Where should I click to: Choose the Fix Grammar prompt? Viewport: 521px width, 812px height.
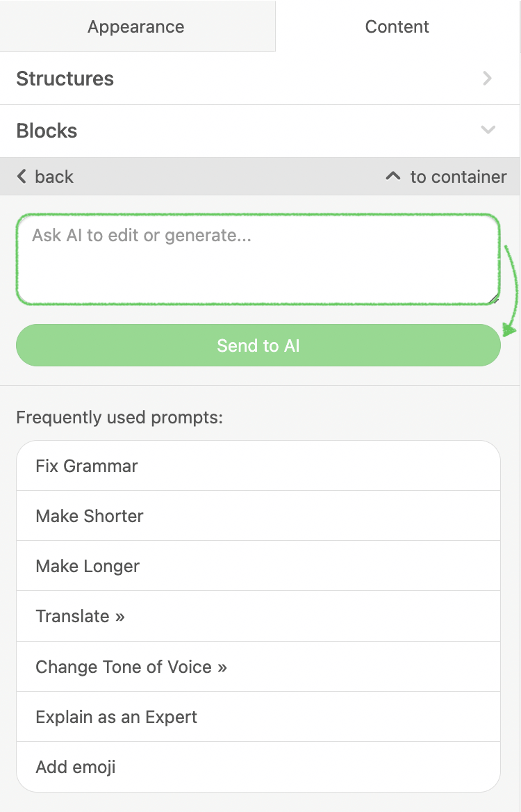point(87,466)
